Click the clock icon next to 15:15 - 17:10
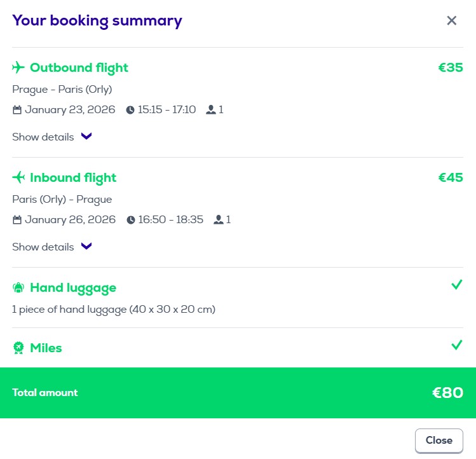The image size is (476, 459). pos(130,110)
